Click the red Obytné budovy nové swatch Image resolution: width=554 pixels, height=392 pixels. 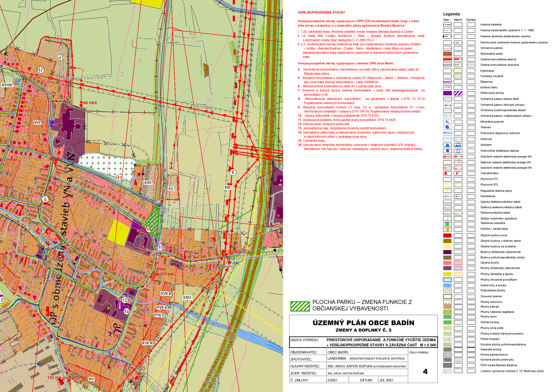[447, 235]
